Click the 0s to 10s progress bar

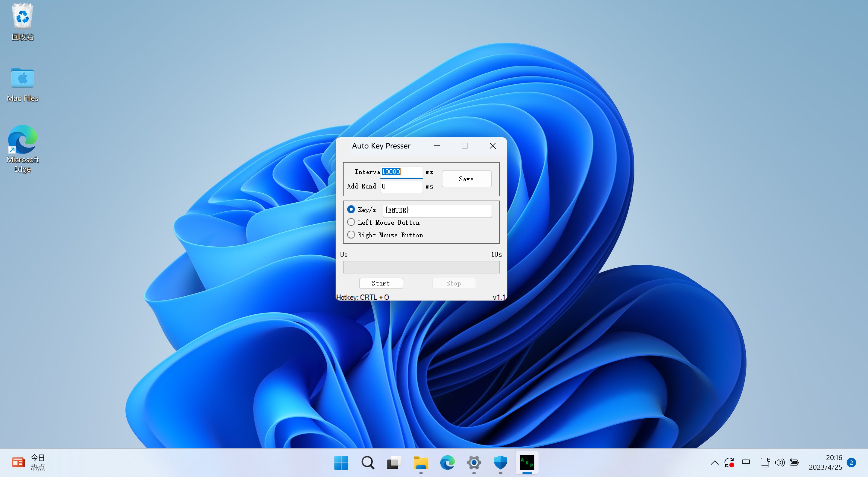click(x=421, y=267)
